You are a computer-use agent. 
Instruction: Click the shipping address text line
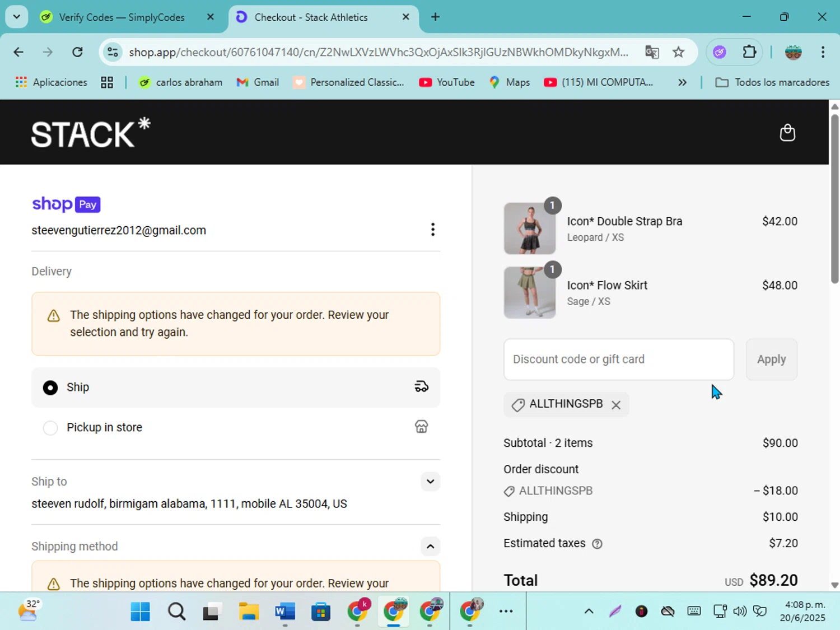coord(189,503)
